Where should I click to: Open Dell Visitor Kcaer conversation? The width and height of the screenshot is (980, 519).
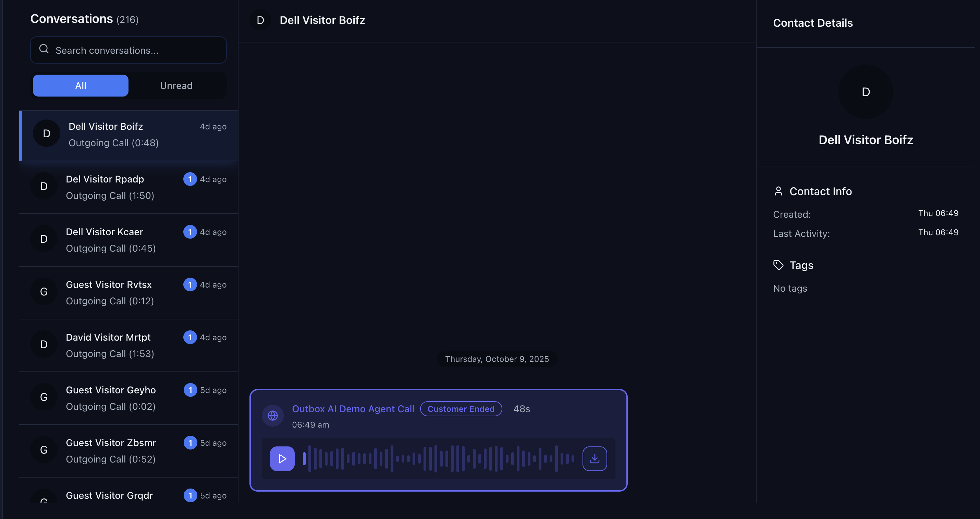[x=128, y=240]
